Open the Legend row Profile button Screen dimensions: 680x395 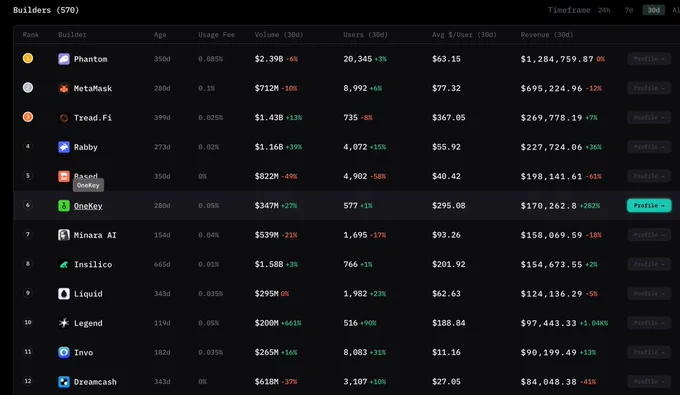click(649, 323)
